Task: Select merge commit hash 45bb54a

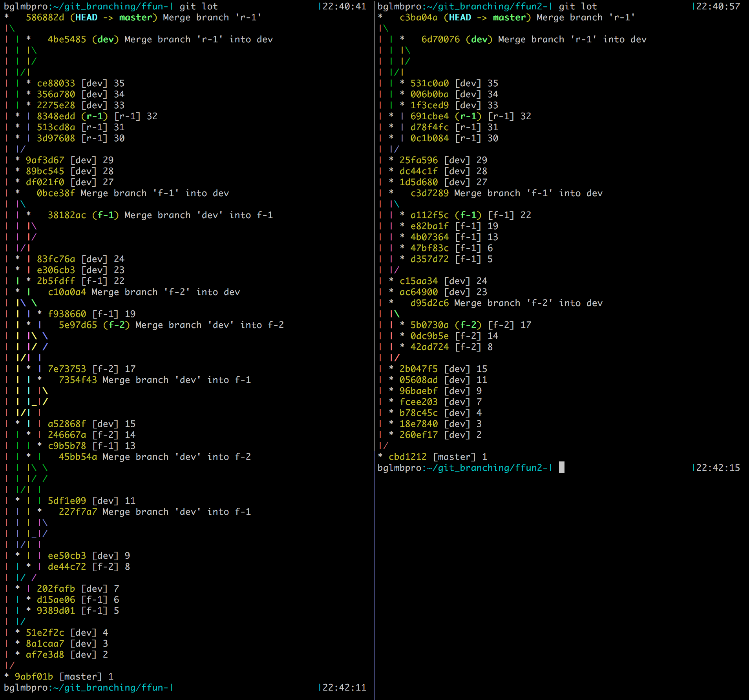Action: click(x=78, y=457)
